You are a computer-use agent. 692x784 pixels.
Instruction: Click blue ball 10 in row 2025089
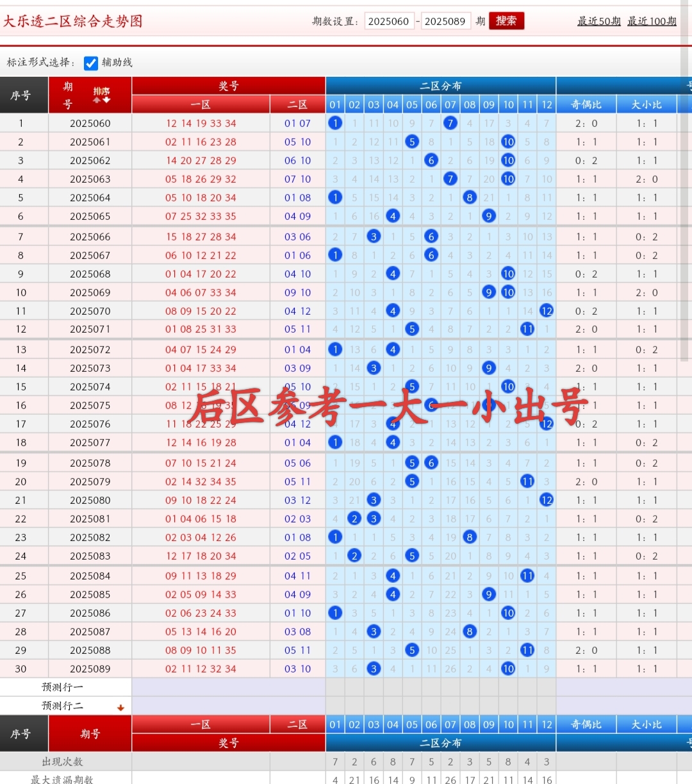[x=508, y=669]
